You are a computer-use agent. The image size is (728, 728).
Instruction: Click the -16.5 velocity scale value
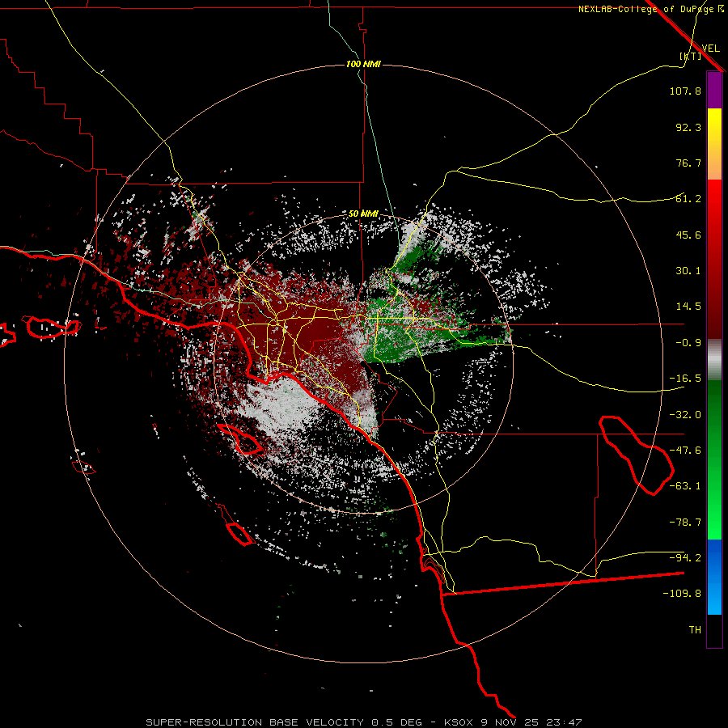point(685,379)
